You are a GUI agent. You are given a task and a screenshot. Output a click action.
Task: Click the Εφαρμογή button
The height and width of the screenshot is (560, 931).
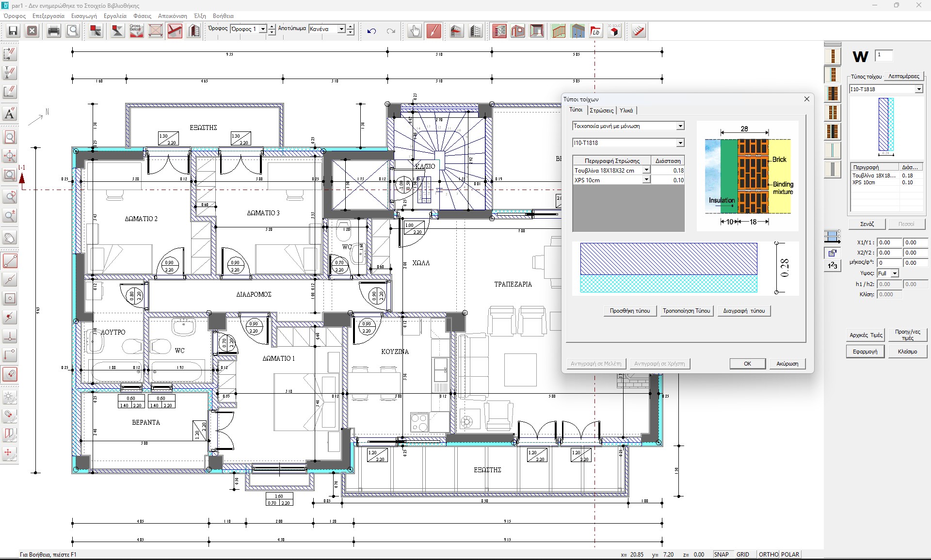[865, 352]
